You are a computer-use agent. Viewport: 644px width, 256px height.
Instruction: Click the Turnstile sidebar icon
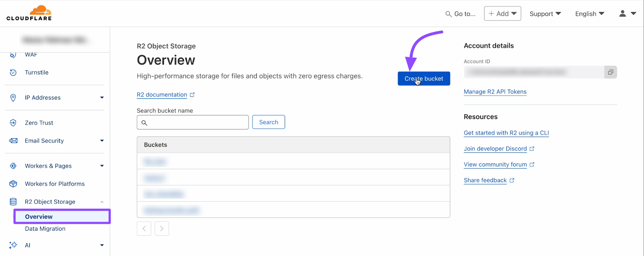(13, 73)
